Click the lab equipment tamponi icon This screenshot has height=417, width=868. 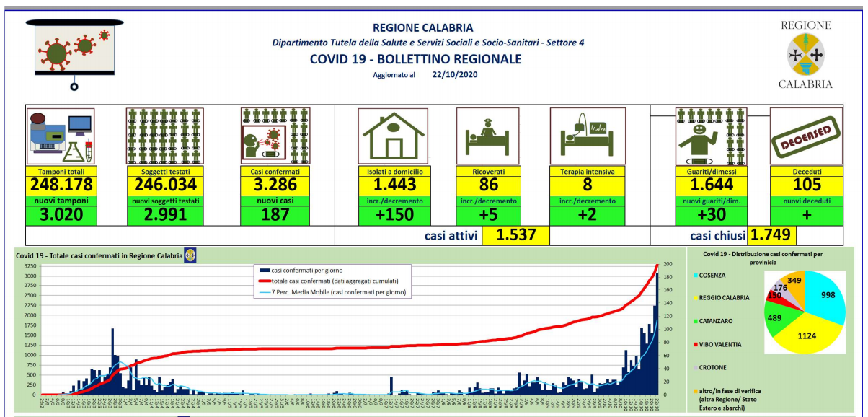point(61,136)
